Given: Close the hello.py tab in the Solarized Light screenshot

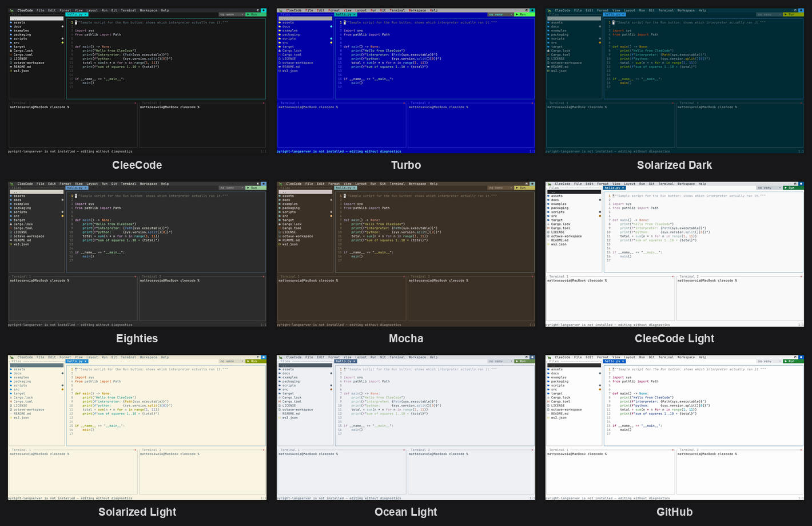Looking at the screenshot, I should (x=86, y=361).
